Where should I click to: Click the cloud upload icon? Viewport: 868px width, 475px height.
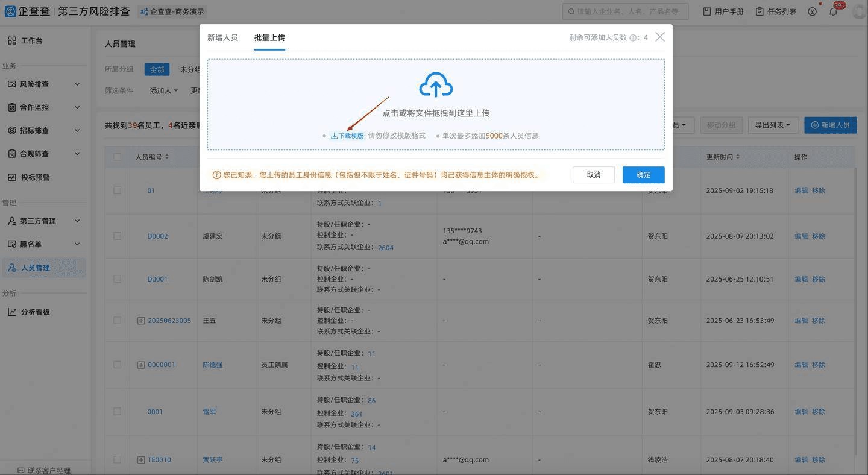tap(436, 85)
